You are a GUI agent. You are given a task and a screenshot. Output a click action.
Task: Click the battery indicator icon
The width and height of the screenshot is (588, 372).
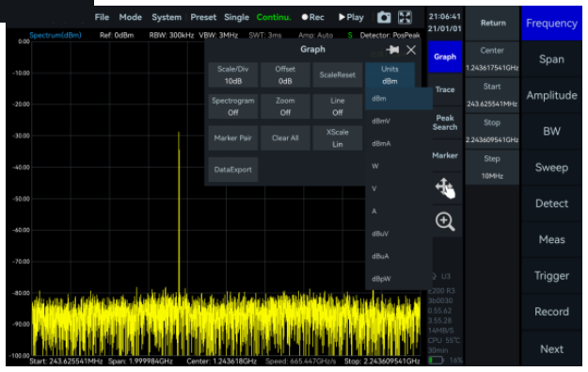coord(436,361)
